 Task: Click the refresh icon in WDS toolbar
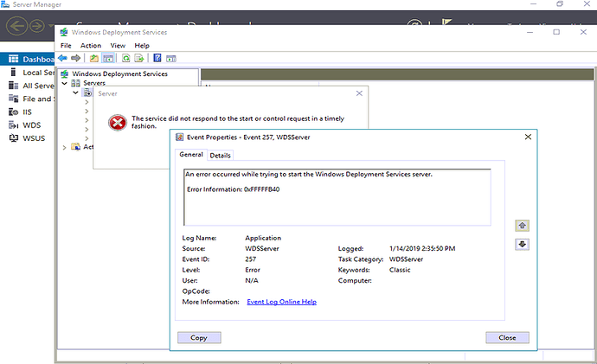125,58
